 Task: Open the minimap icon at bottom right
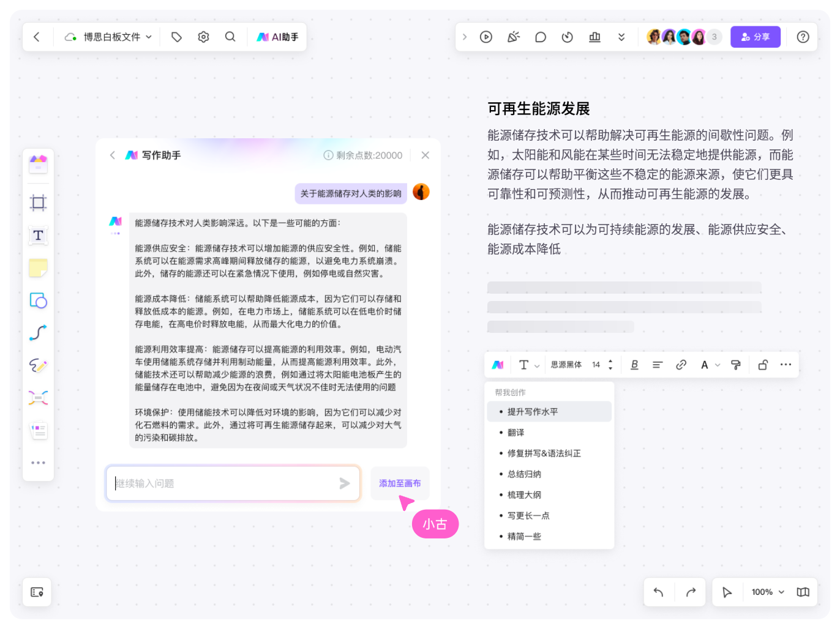pyautogui.click(x=803, y=592)
